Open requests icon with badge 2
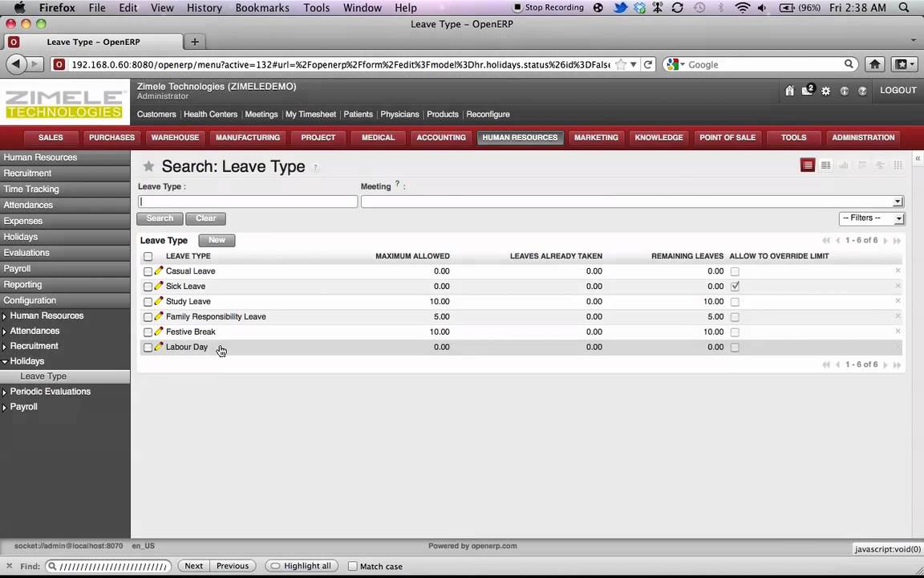924x578 pixels. point(808,90)
